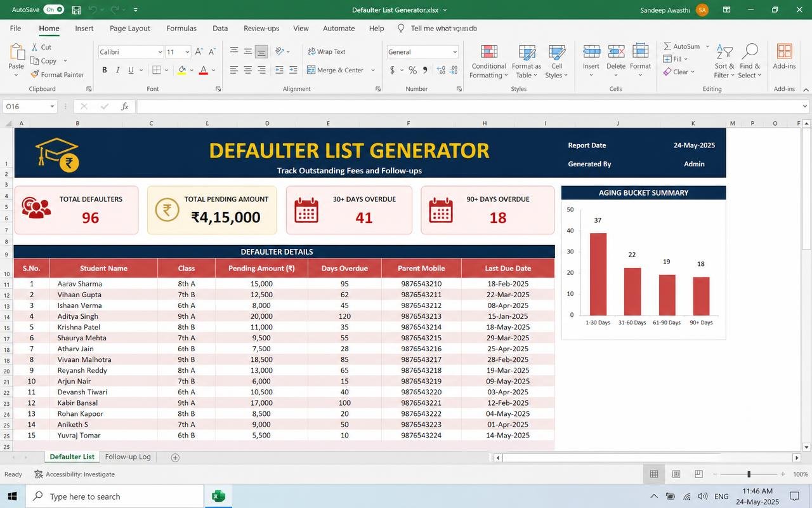Viewport: 812px width, 508px height.
Task: Toggle Align Left
Action: point(234,70)
